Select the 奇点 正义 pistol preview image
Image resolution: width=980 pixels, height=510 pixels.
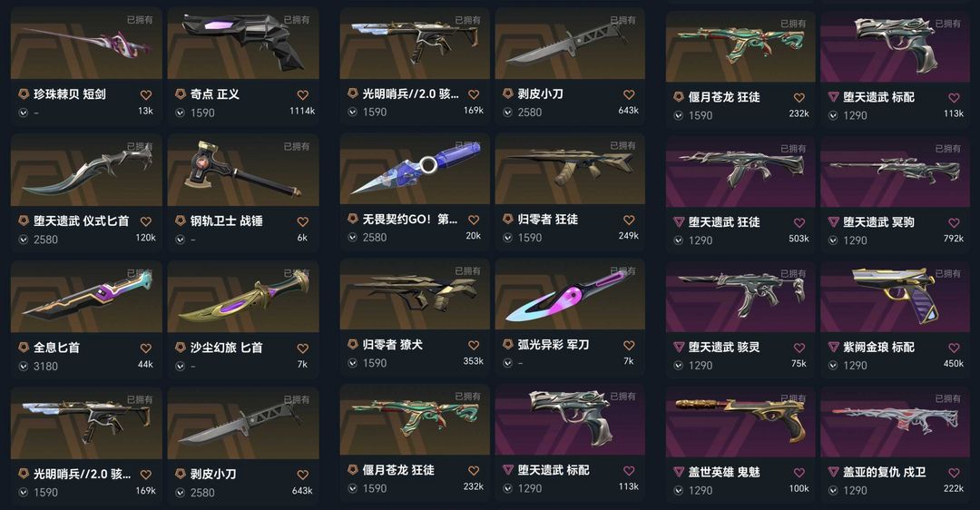click(243, 44)
